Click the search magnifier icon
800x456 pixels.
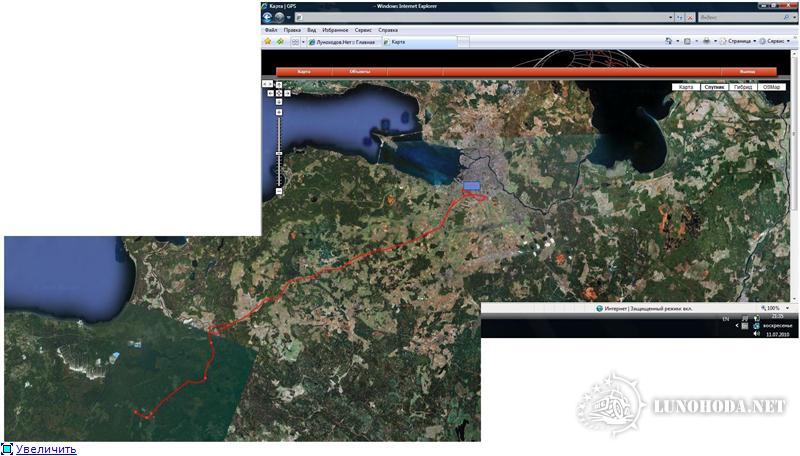pyautogui.click(x=786, y=17)
